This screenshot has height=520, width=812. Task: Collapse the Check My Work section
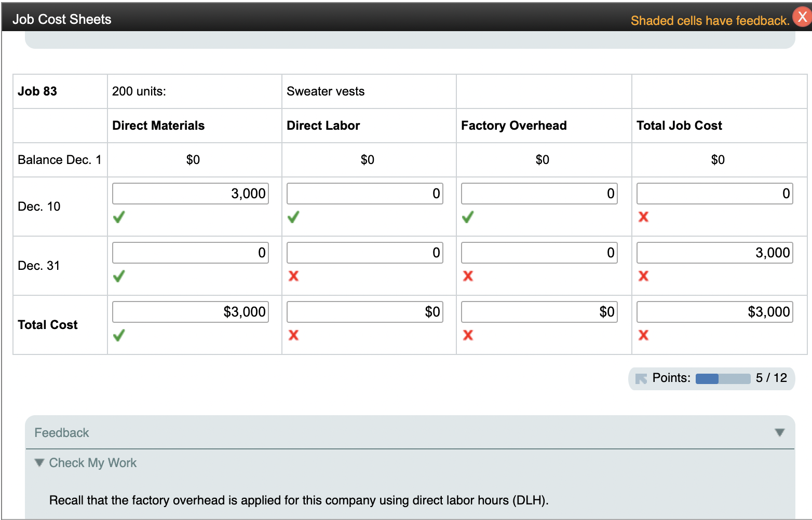coord(39,462)
